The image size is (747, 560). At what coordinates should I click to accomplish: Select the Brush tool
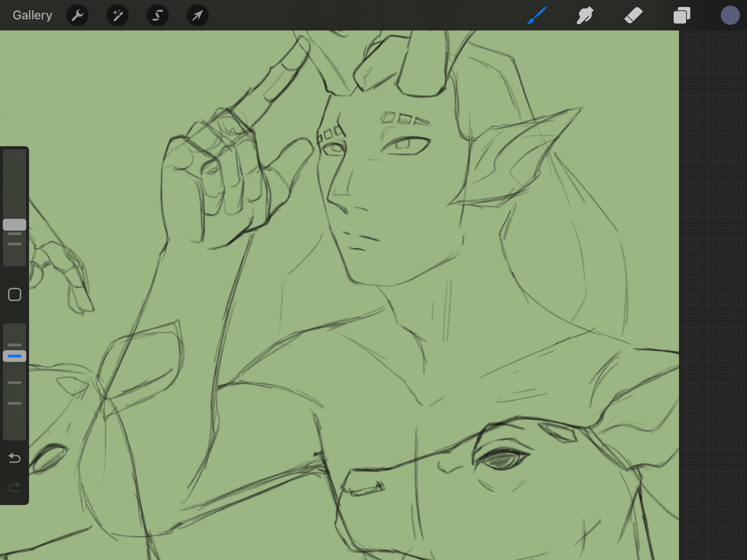click(537, 15)
